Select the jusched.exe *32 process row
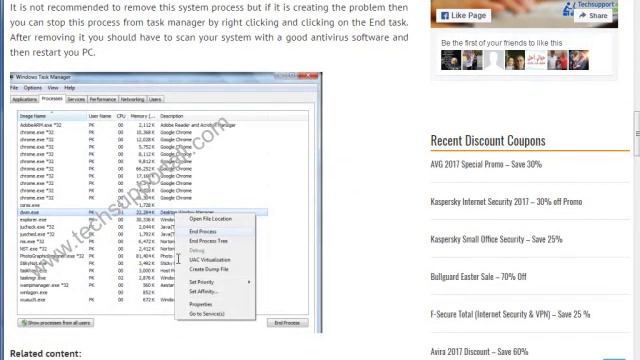640x360 pixels. (x=97, y=234)
